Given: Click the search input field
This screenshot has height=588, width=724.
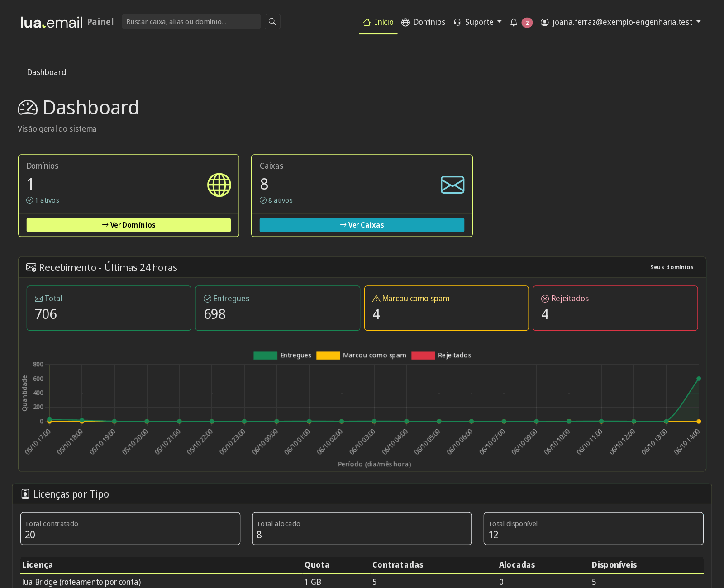Looking at the screenshot, I should click(x=191, y=22).
